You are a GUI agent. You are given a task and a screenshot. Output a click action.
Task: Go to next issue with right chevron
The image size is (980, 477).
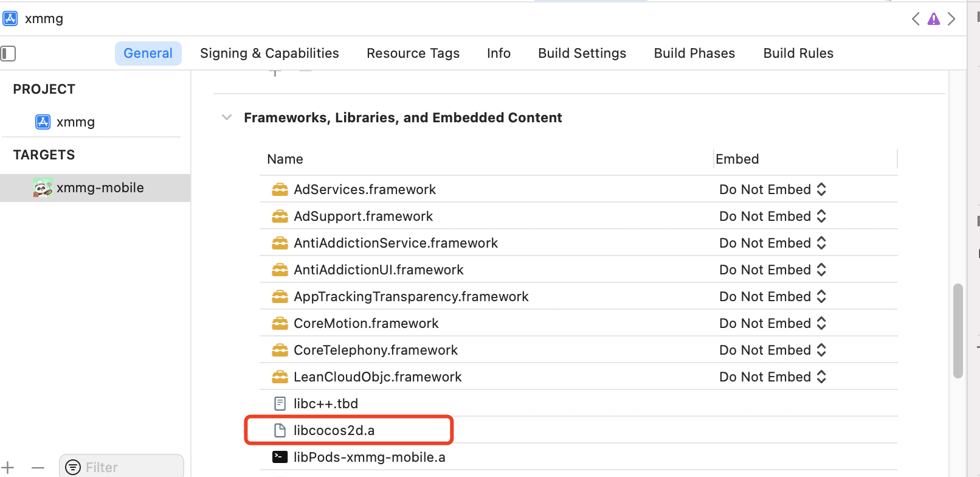tap(951, 19)
